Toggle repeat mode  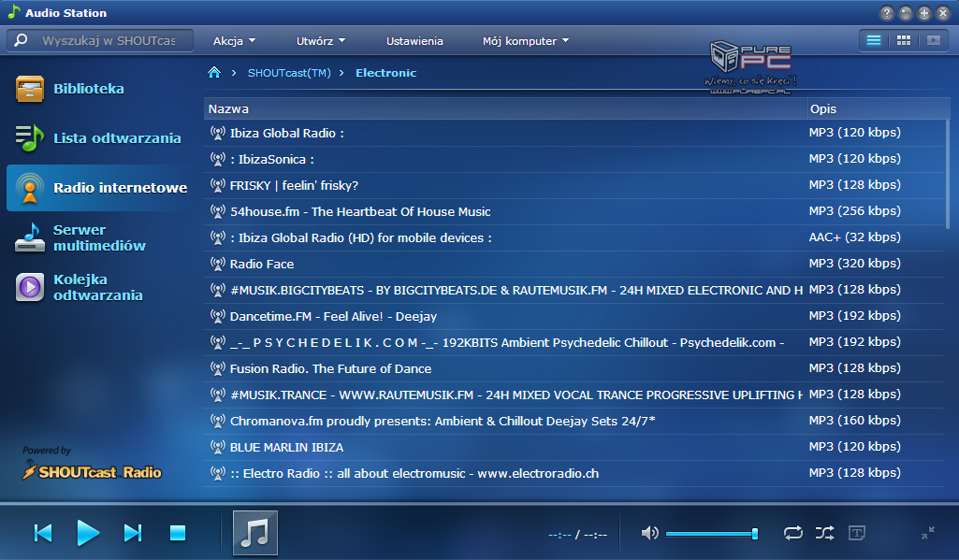click(793, 533)
